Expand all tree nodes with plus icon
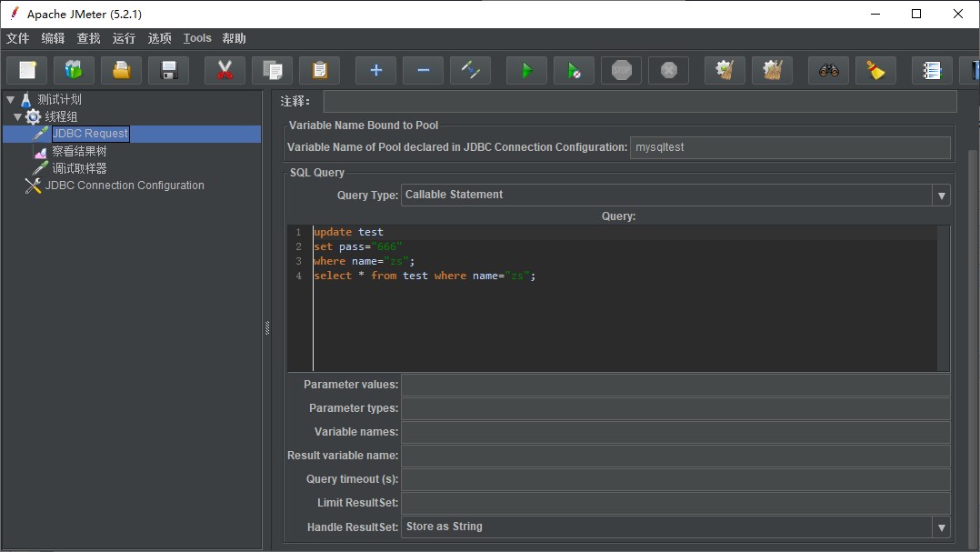This screenshot has height=552, width=980. 375,70
